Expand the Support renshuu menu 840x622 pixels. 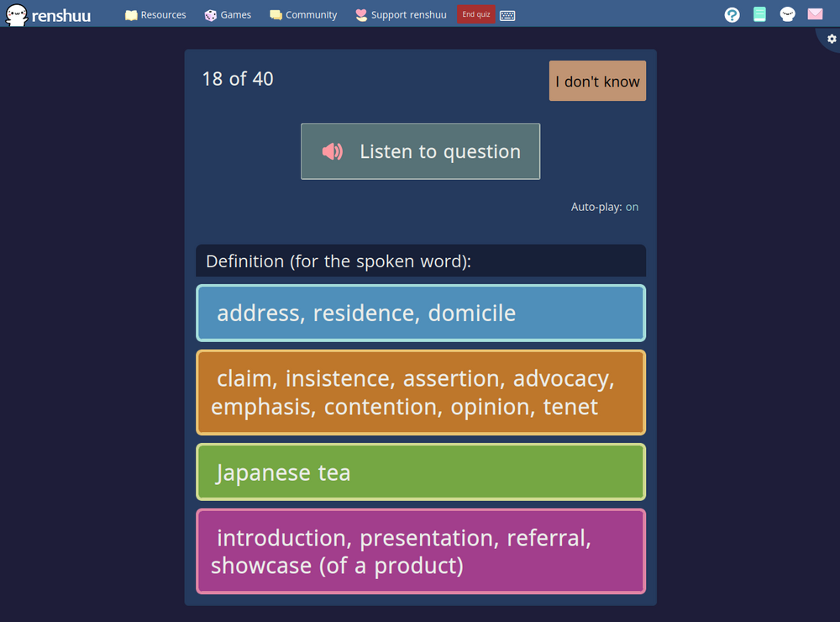(401, 15)
